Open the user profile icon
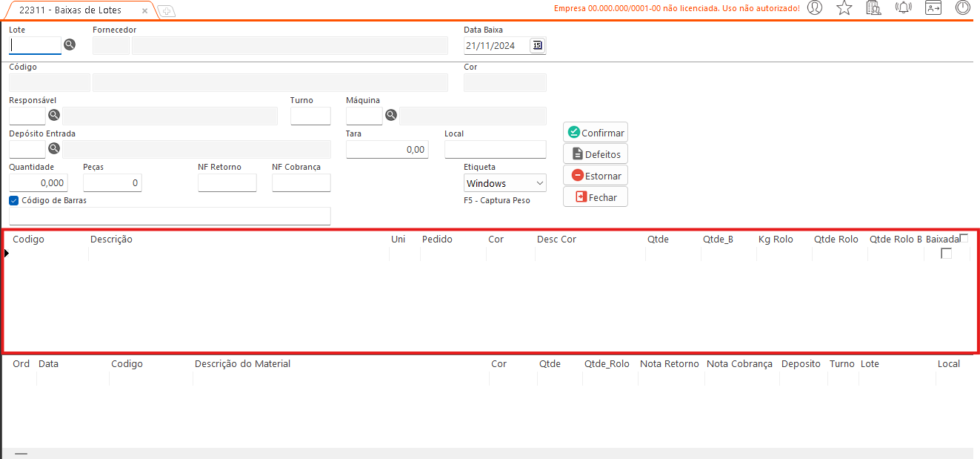The image size is (980, 459). pos(815,8)
